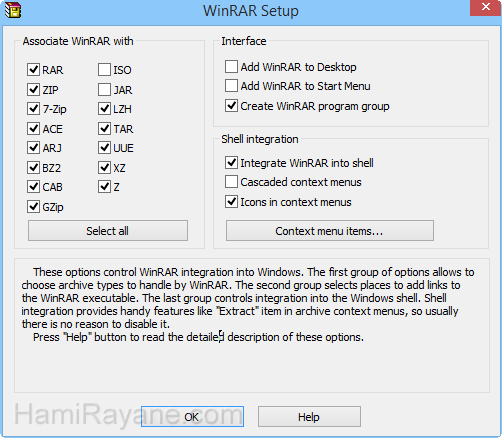The height and width of the screenshot is (438, 502).
Task: Confirm setup with OK button
Action: pyautogui.click(x=192, y=416)
